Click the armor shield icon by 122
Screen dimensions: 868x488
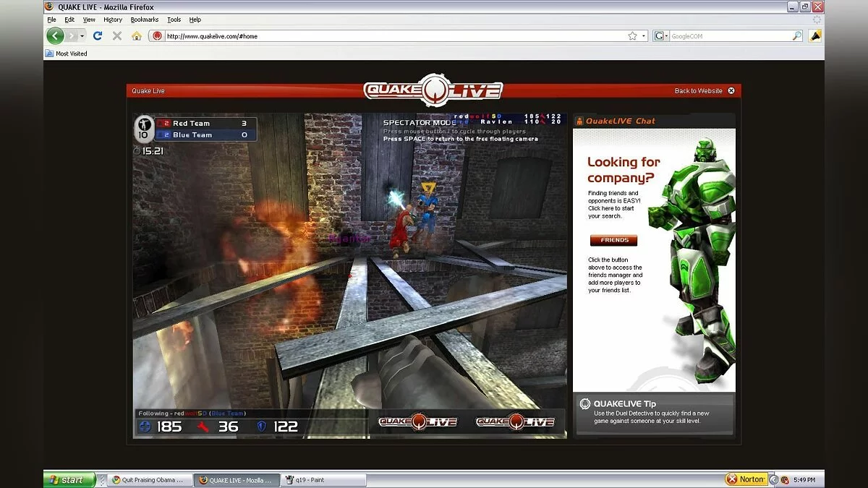262,427
